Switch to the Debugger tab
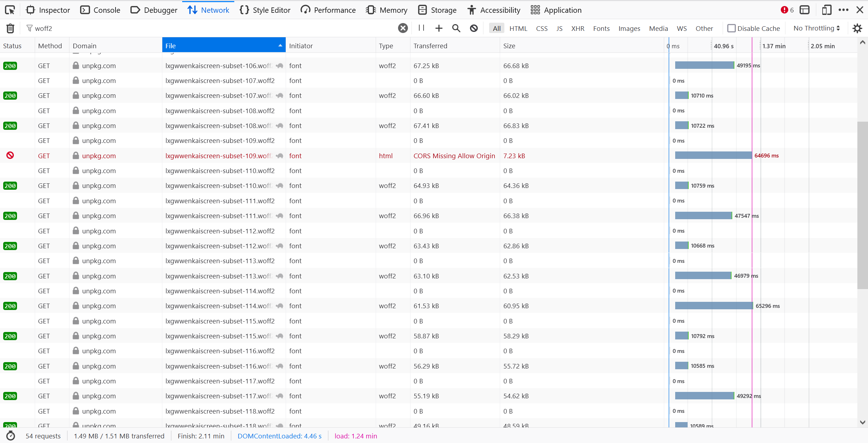Image resolution: width=868 pixels, height=443 pixels. 154,10
